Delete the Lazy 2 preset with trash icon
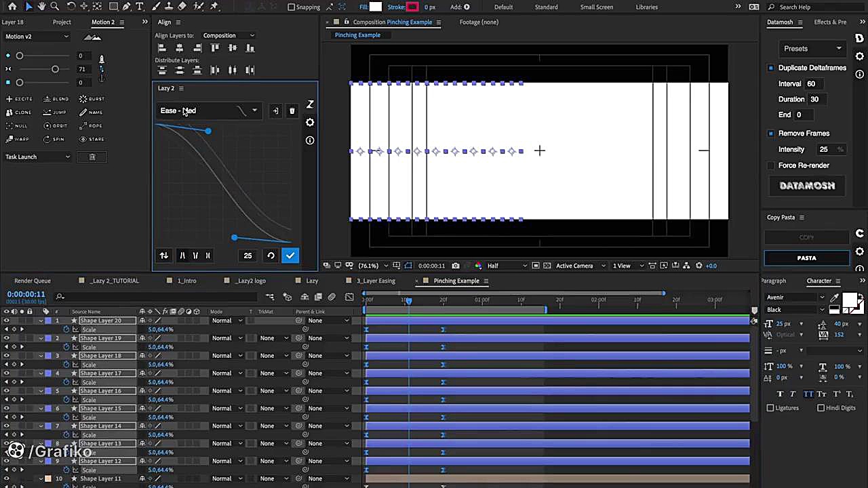This screenshot has width=868, height=488. (292, 110)
